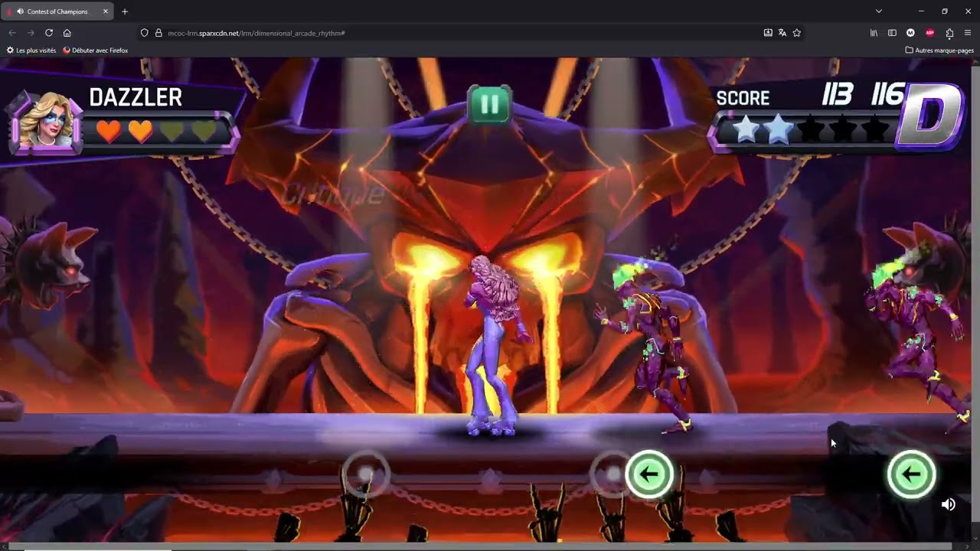
Task: Open Débuter avec Firefox bookmark
Action: tap(96, 51)
